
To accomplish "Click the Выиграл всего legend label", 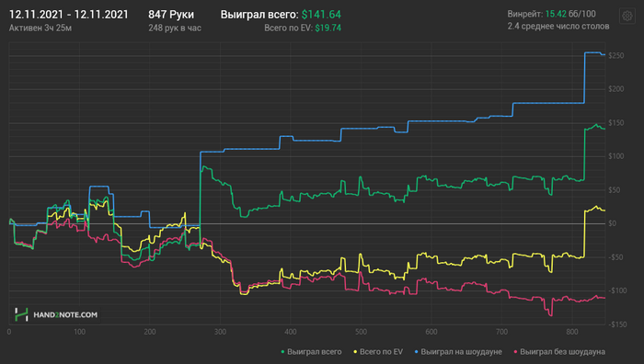I will coord(315,352).
